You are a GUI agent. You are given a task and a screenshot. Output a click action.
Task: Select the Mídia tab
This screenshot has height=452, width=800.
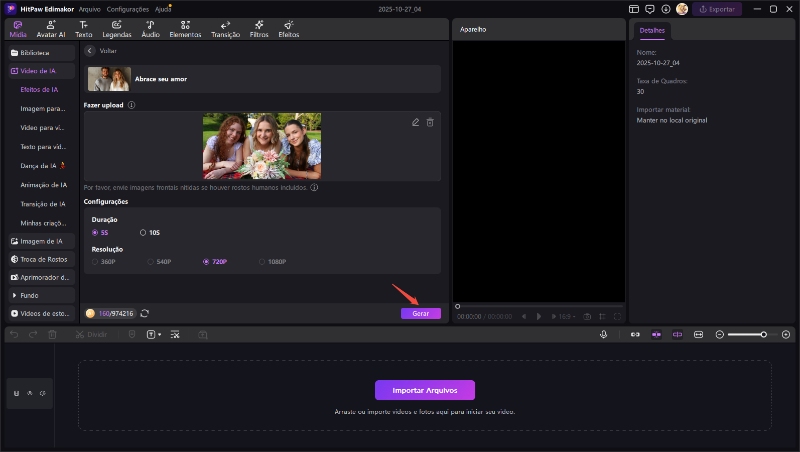[x=18, y=29]
